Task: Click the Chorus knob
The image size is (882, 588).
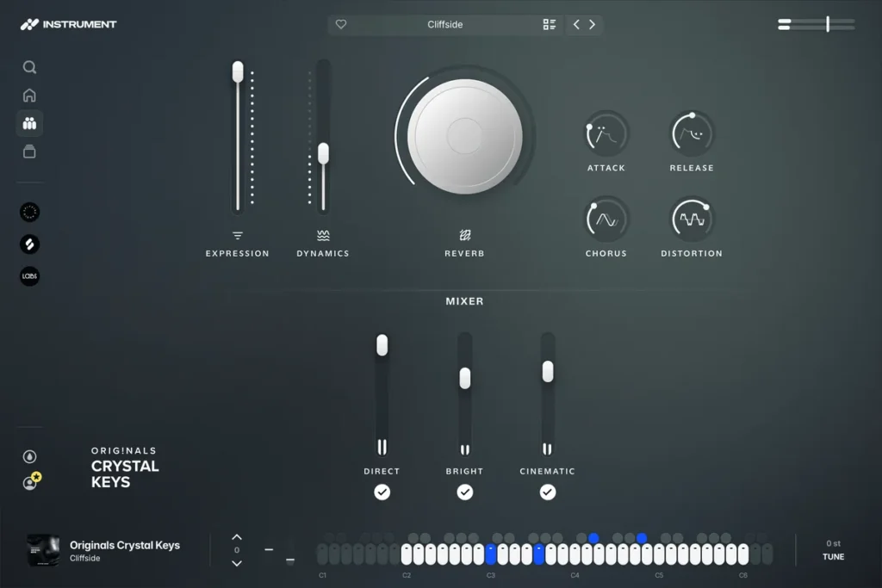Action: point(606,220)
